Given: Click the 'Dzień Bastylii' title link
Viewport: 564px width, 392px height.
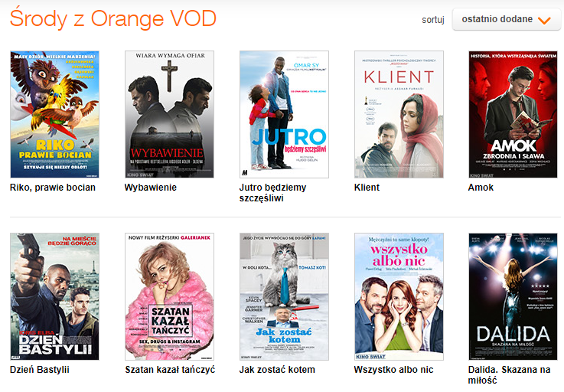Looking at the screenshot, I should point(40,370).
